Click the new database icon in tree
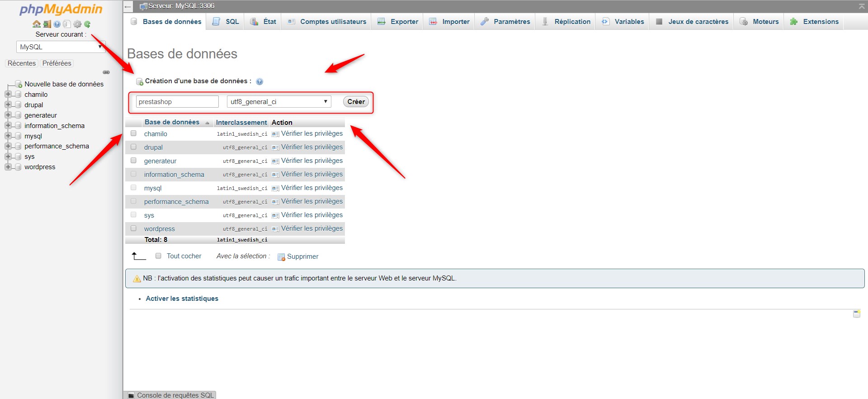The width and height of the screenshot is (868, 399). (19, 84)
